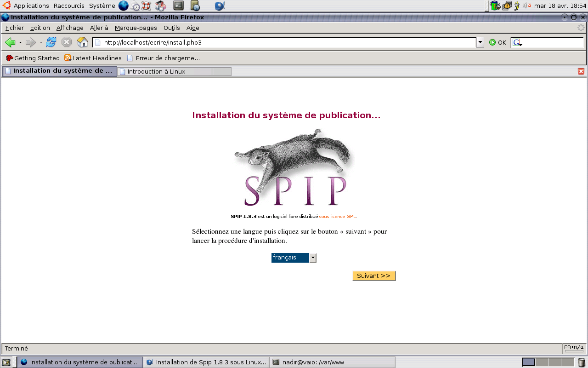Go to the home page icon

82,42
